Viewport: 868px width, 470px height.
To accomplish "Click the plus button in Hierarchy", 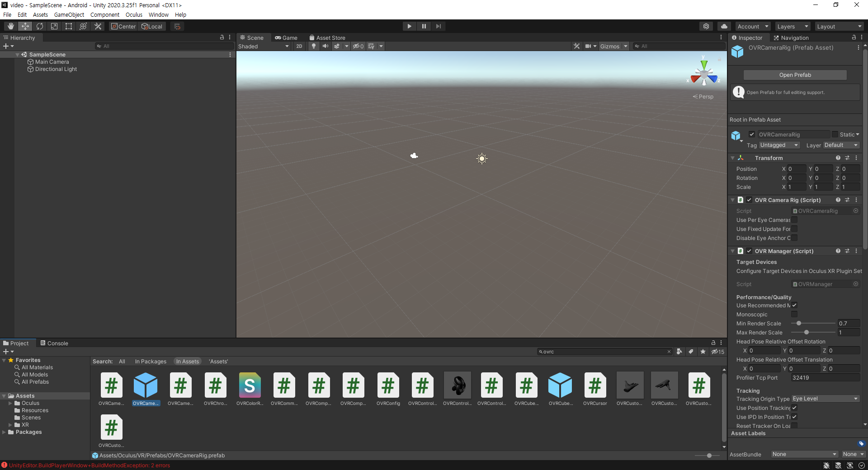I will click(x=6, y=46).
